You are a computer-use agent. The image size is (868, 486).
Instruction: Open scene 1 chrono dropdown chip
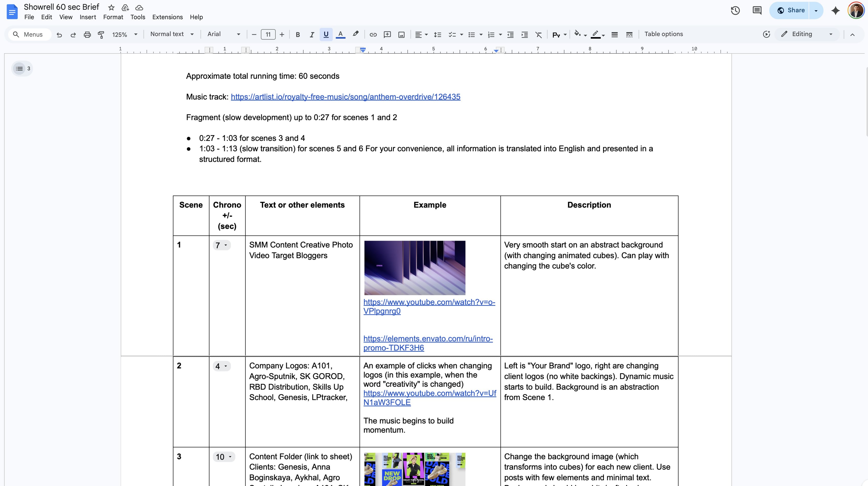[221, 245]
